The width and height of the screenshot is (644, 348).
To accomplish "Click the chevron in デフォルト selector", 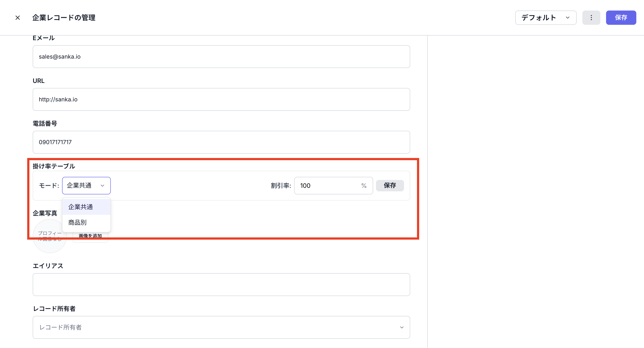I will pos(568,18).
